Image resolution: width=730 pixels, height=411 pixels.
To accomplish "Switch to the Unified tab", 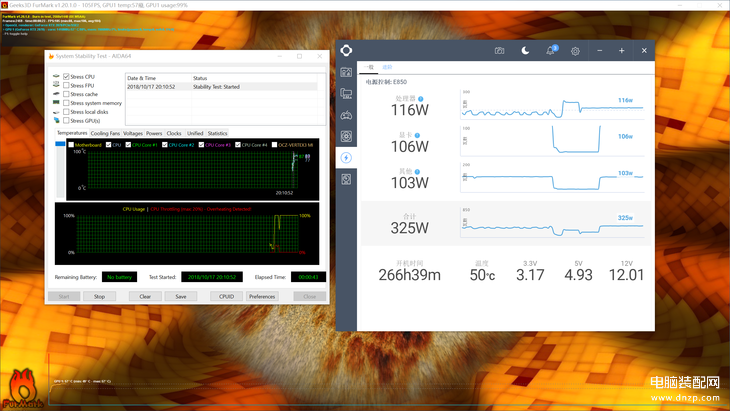I will pos(195,134).
